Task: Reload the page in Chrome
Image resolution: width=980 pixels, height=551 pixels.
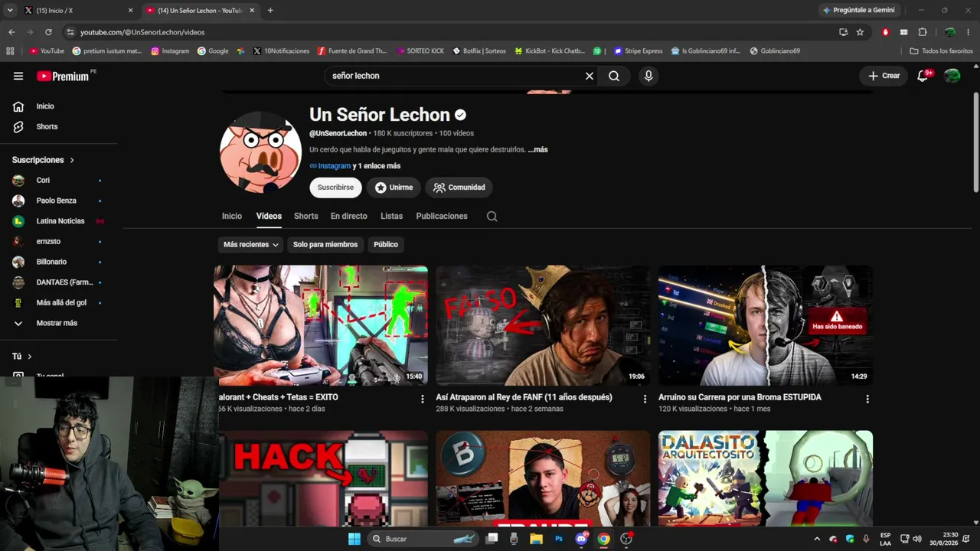Action: 48,32
